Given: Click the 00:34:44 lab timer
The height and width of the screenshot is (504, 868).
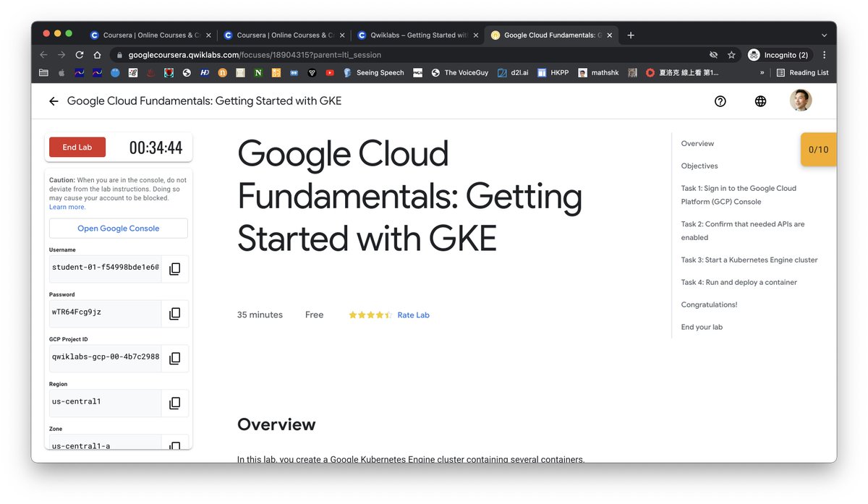Looking at the screenshot, I should coord(156,148).
